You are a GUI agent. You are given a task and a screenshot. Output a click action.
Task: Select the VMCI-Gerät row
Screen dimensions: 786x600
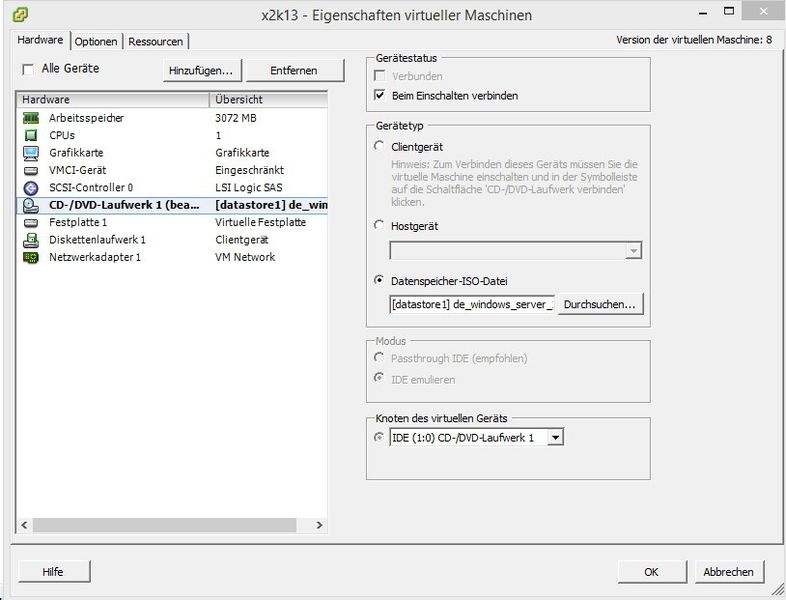tap(172, 170)
